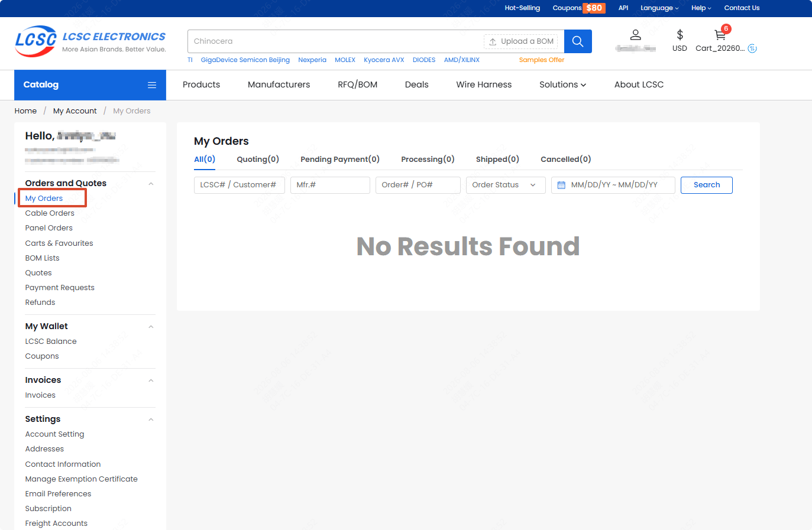
Task: Open Payment Requests in sidebar
Action: click(60, 288)
